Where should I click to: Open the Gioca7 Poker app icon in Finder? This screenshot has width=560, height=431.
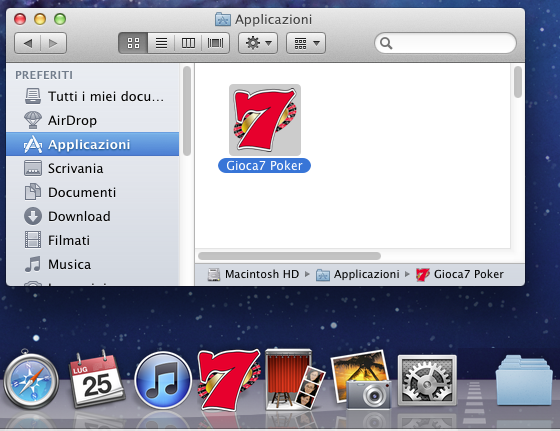click(265, 120)
